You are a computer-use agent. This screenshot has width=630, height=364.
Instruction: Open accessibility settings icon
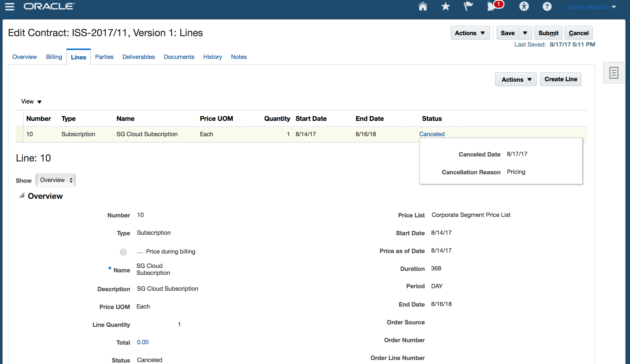click(524, 6)
